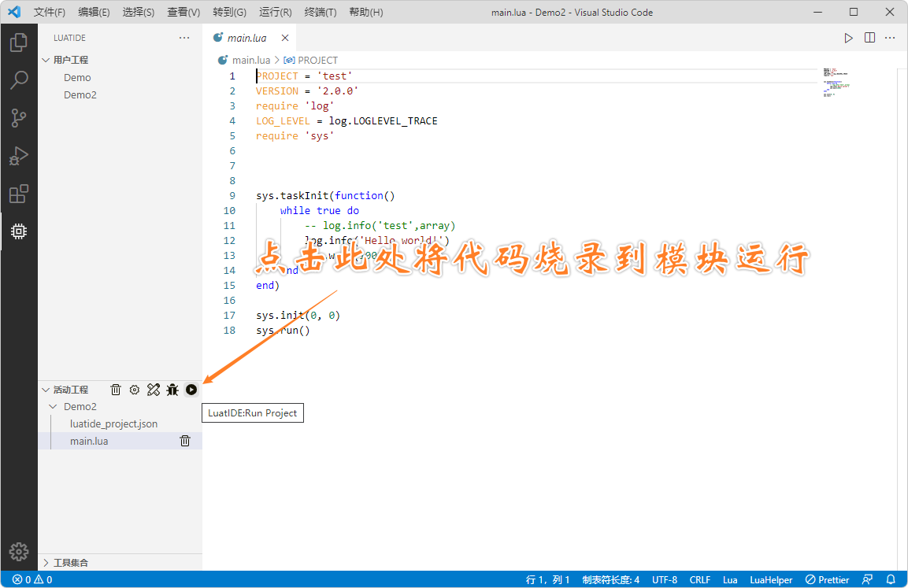Go to line via 行 1, 列 1

547,579
